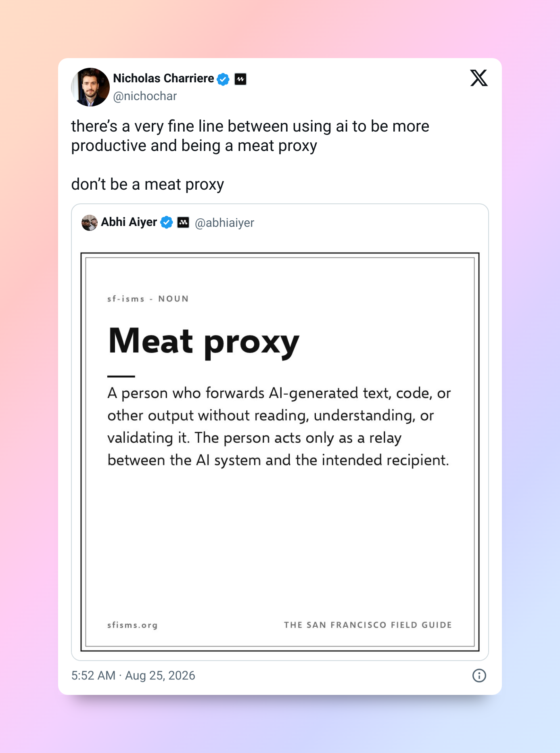Viewport: 560px width, 753px height.
Task: Open Abhi Aiyer's small avatar
Action: [90, 223]
